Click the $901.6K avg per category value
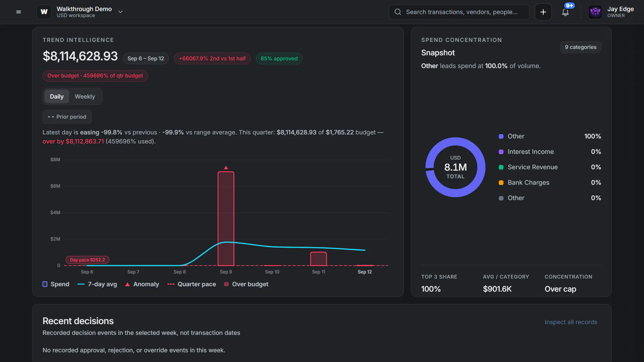 (x=497, y=289)
